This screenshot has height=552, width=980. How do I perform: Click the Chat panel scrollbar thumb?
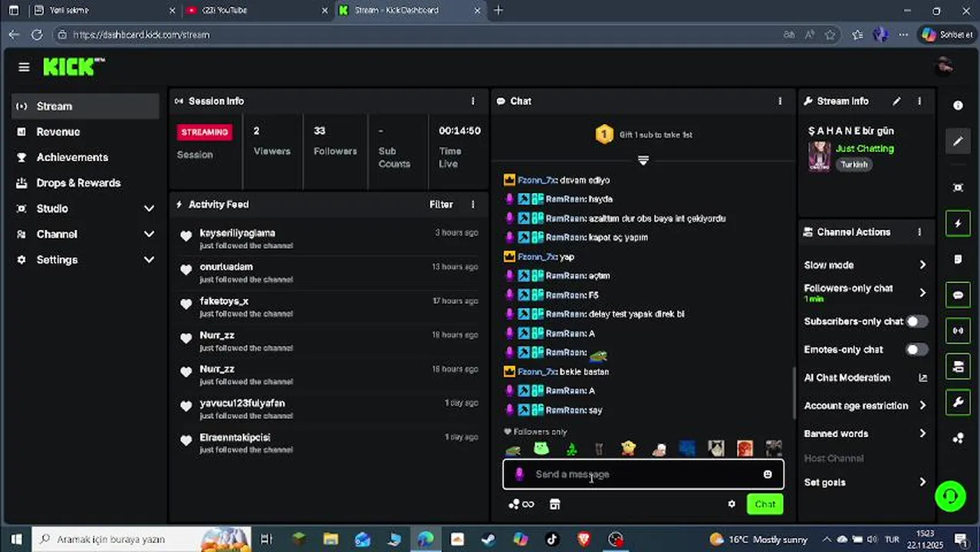tap(794, 393)
